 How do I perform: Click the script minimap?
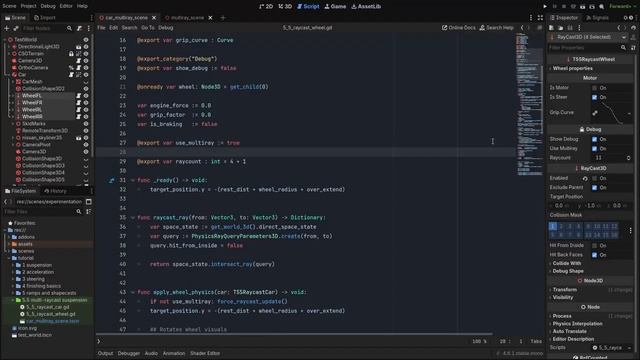(529, 104)
